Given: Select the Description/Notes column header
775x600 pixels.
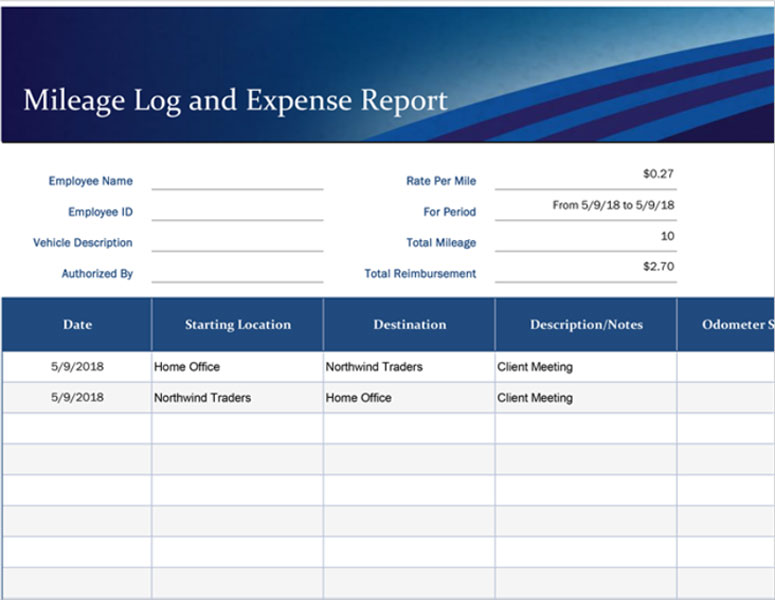Looking at the screenshot, I should pyautogui.click(x=586, y=324).
